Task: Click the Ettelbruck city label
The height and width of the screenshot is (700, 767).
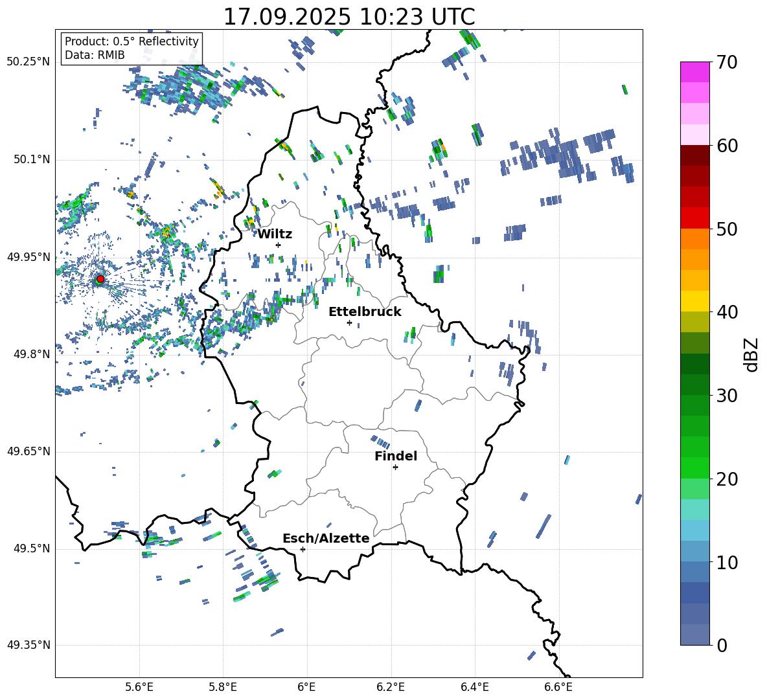Action: point(365,312)
